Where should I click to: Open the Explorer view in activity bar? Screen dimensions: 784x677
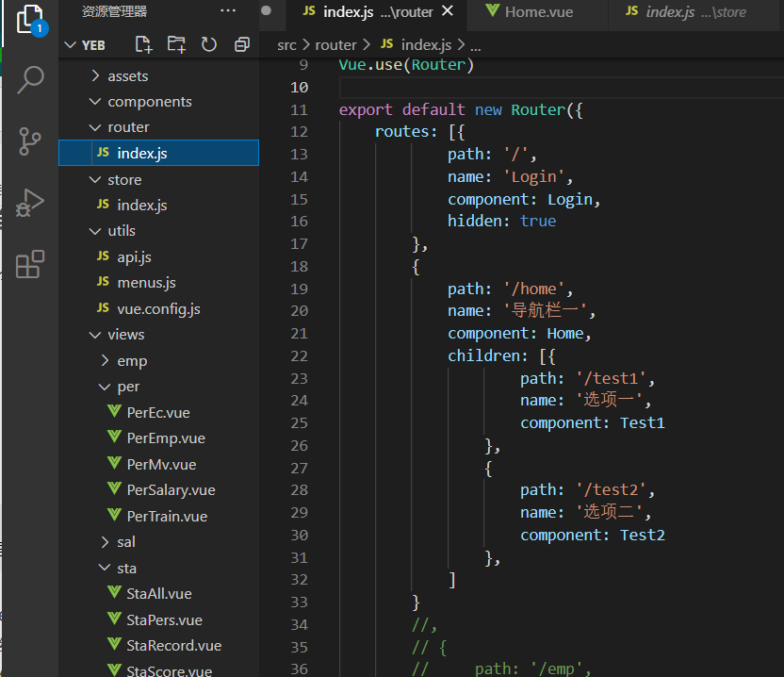[x=31, y=20]
